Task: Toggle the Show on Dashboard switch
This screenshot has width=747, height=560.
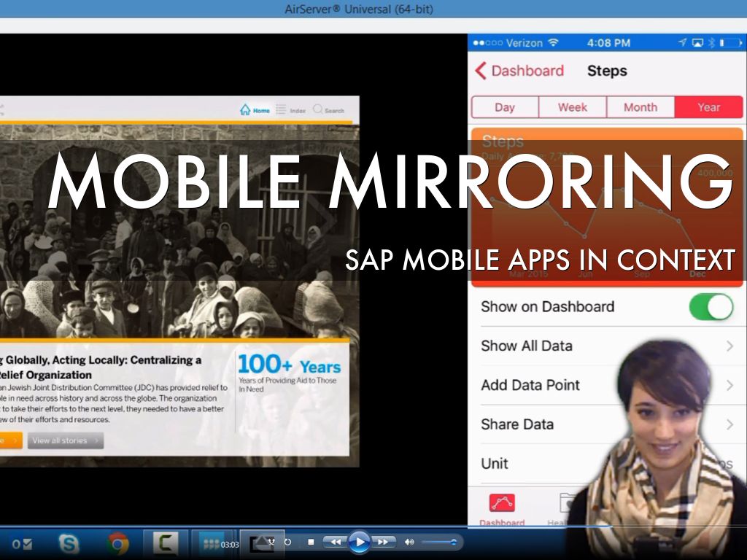Action: coord(711,307)
